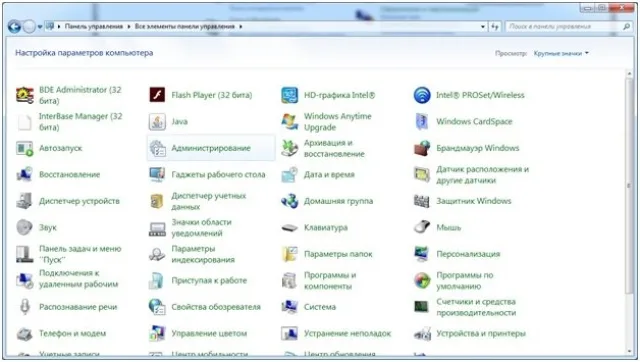Open the Intel PROSet/Wireless icon
Image resolution: width=640 pixels, height=362 pixels.
click(x=422, y=95)
